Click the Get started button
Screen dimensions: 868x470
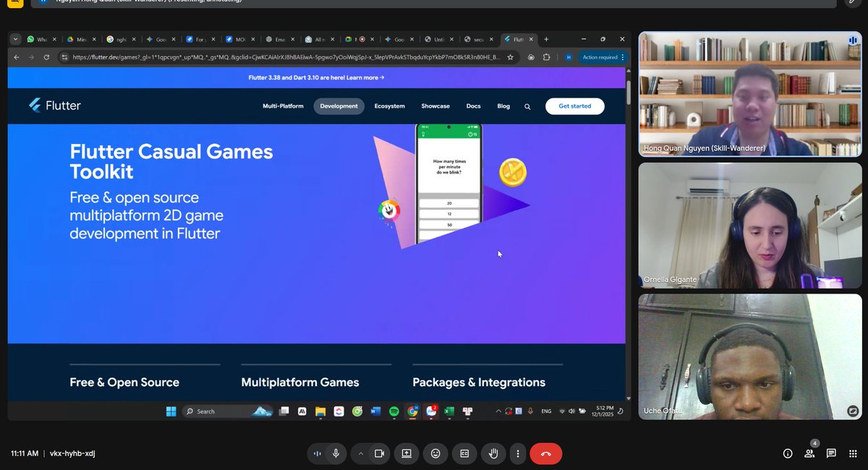pyautogui.click(x=575, y=106)
